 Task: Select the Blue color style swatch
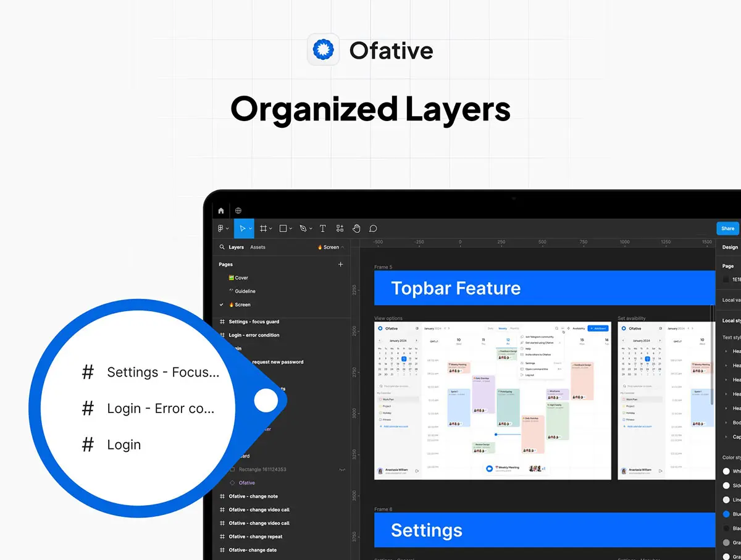(726, 514)
